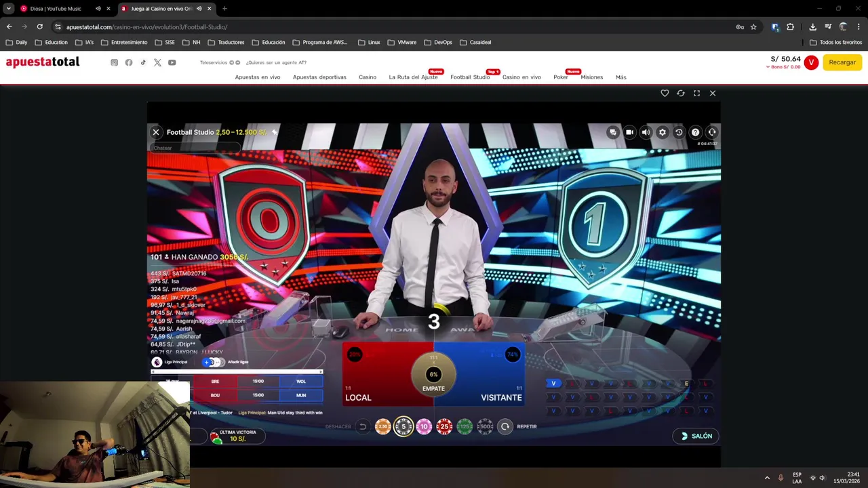The height and width of the screenshot is (488, 868).
Task: Reload the game with refresh arrows icon
Action: (681, 93)
